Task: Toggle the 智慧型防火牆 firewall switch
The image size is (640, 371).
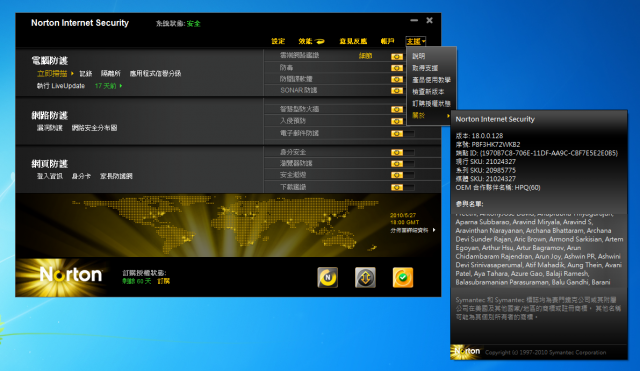Action: (397, 109)
